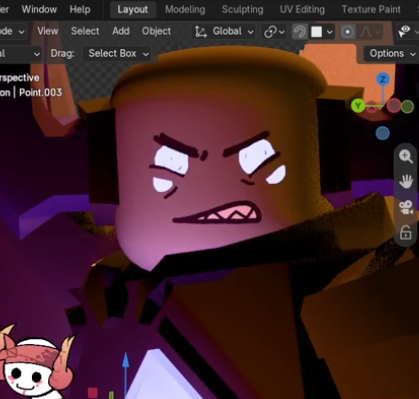
Task: Click the negative Z axis gizmo circle
Action: pos(383,133)
